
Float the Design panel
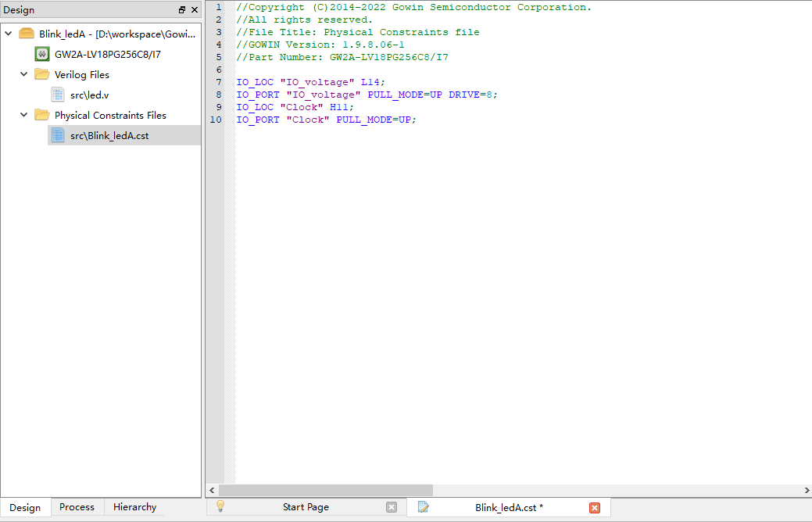click(x=182, y=10)
